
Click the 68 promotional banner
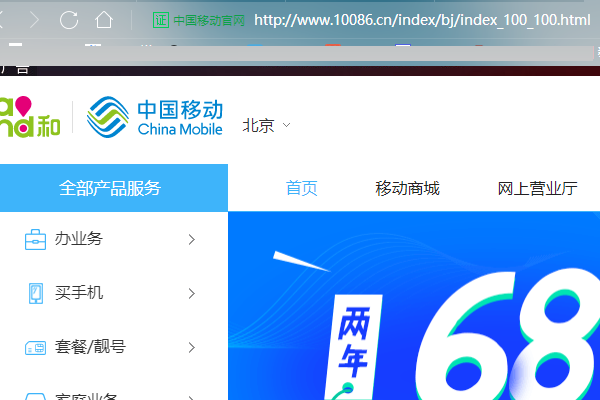pos(414,306)
